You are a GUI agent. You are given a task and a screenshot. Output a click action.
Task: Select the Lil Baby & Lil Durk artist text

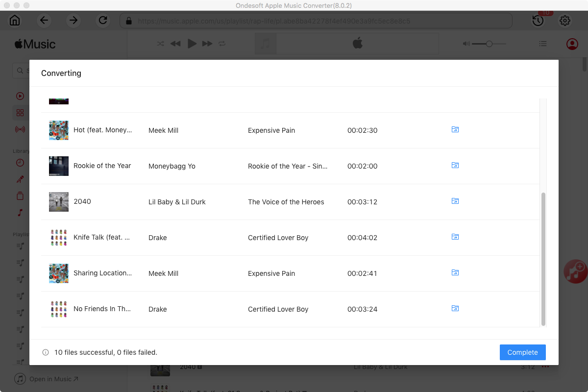[x=177, y=202]
